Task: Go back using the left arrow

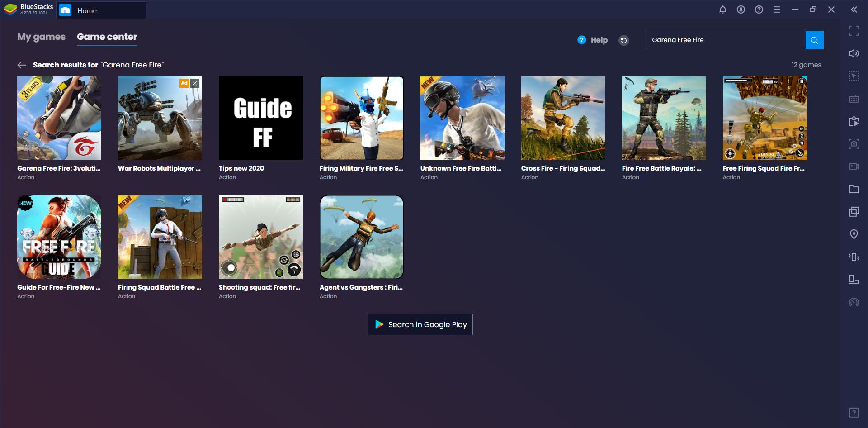Action: coord(22,65)
